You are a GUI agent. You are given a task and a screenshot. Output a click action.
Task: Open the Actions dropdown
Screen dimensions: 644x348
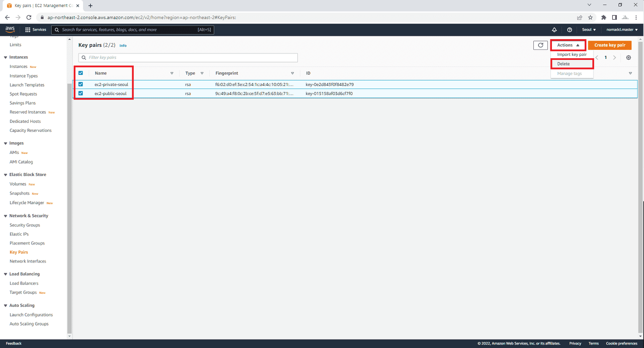568,45
